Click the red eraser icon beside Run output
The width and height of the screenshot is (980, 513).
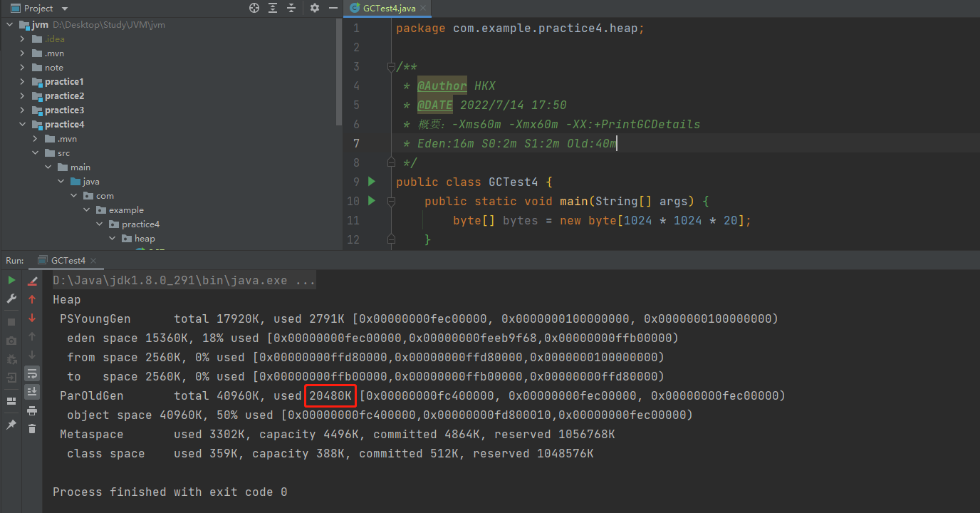[x=32, y=281]
